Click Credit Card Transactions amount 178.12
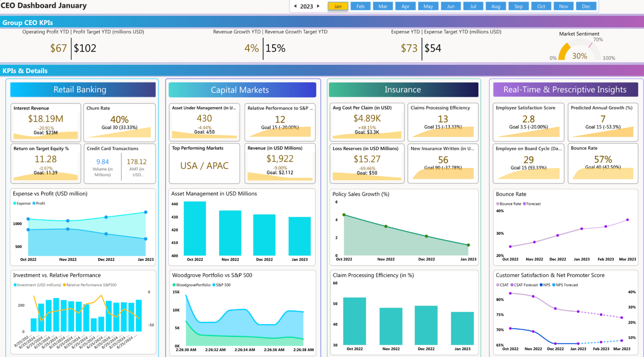The width and height of the screenshot is (644, 357). click(x=137, y=162)
